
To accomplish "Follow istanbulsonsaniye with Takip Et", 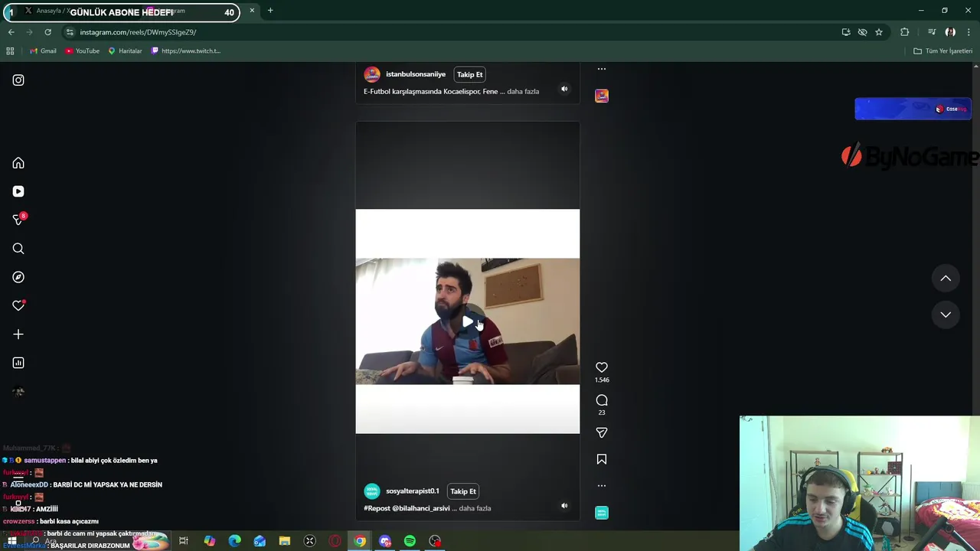I will pyautogui.click(x=469, y=74).
